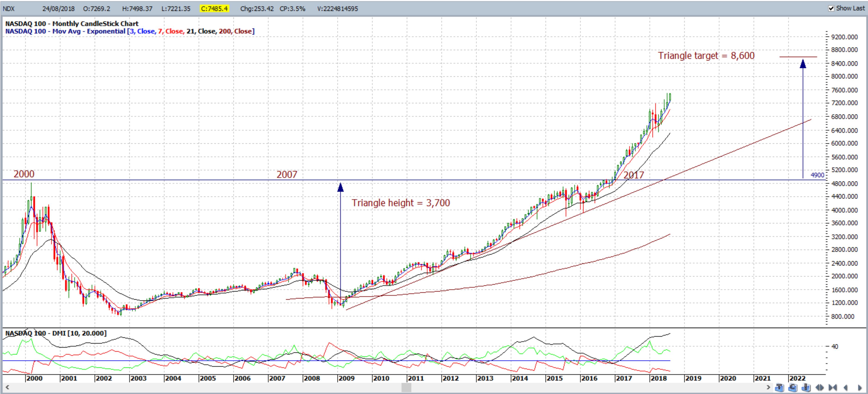Screen dimensions: 868x394
Task: Click the high value H:7498.37
Action: coord(137,9)
